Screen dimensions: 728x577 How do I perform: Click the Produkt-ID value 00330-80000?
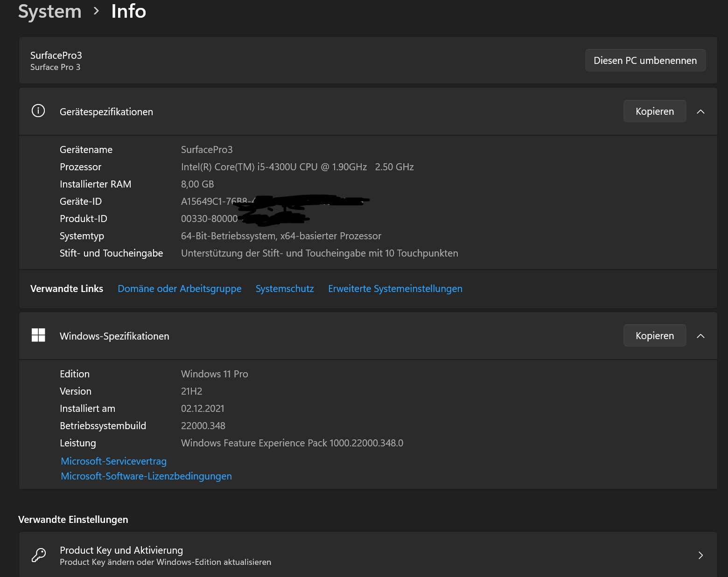click(x=209, y=219)
